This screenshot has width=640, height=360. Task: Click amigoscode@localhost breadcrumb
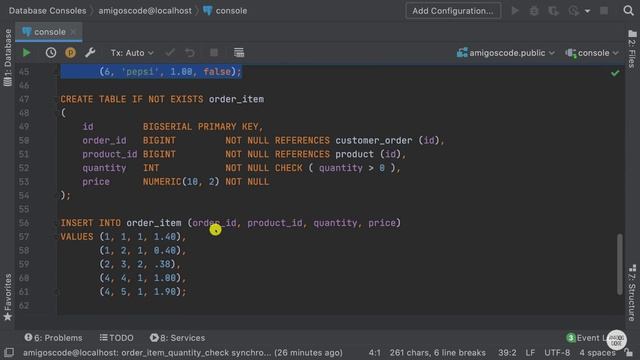[145, 11]
